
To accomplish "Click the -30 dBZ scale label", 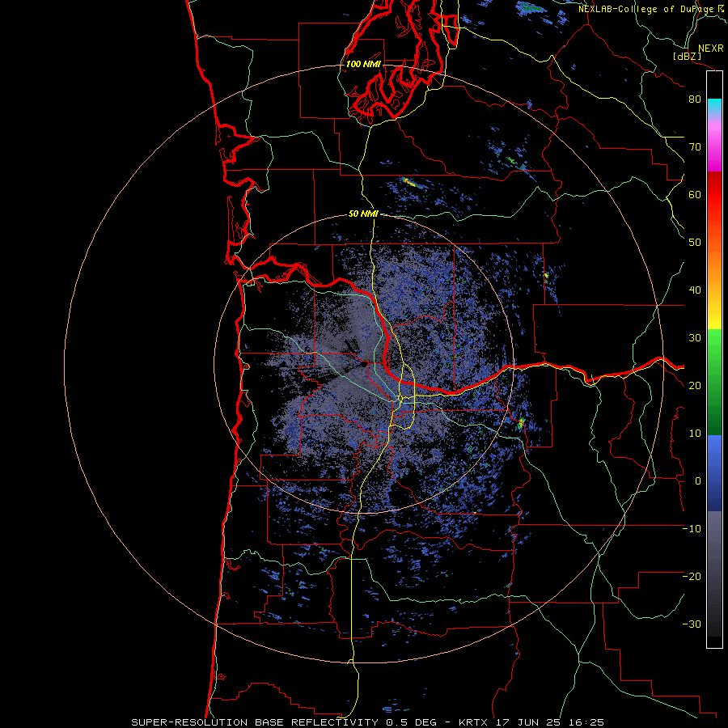I will pyautogui.click(x=692, y=624).
